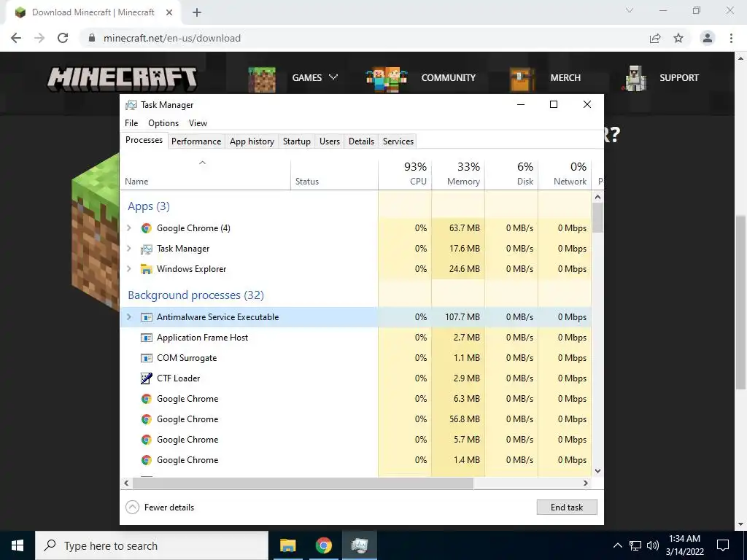The width and height of the screenshot is (747, 560).
Task: Click the Application Frame Host icon
Action: [146, 338]
